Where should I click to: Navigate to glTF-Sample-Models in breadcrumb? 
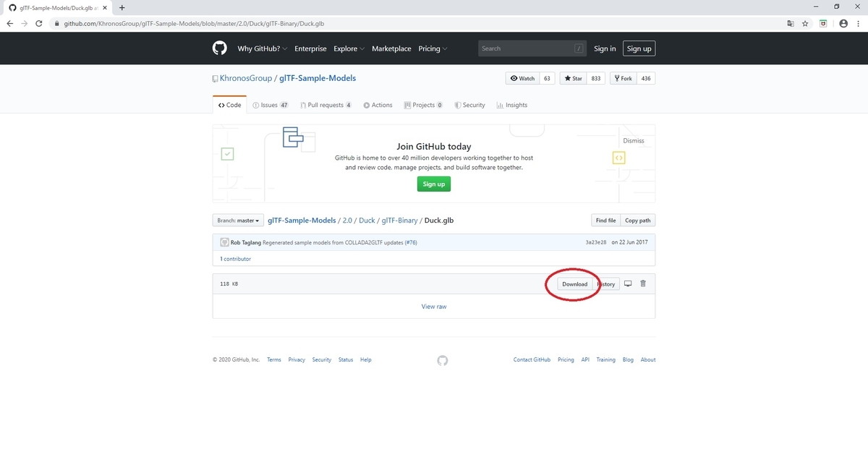[302, 221]
